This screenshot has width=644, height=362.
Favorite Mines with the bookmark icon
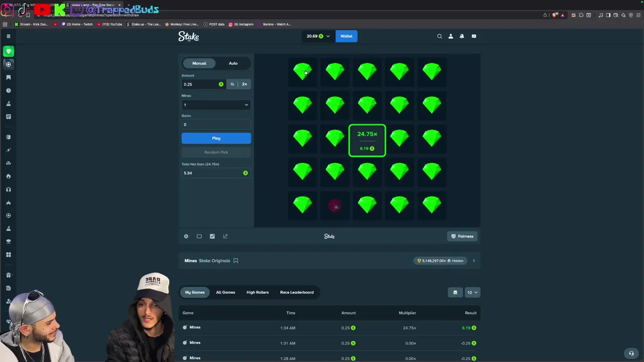coord(235,261)
